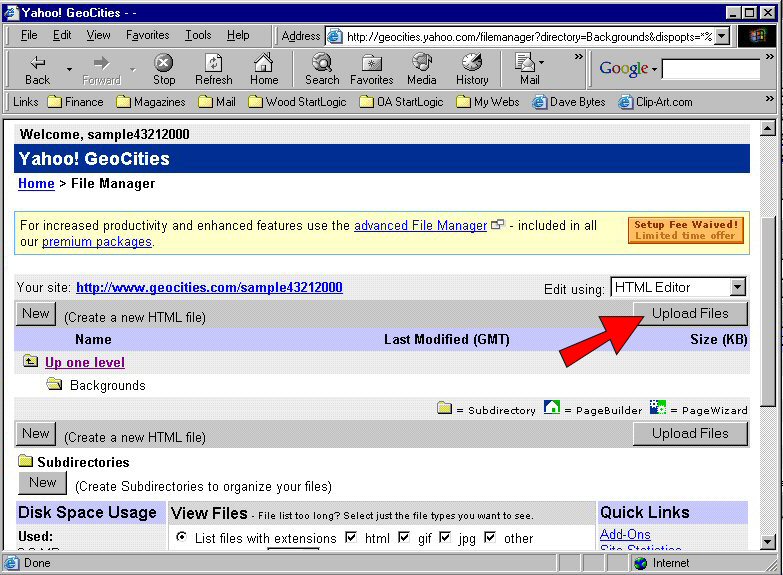
Task: Open the Search toolbar icon
Action: point(322,70)
